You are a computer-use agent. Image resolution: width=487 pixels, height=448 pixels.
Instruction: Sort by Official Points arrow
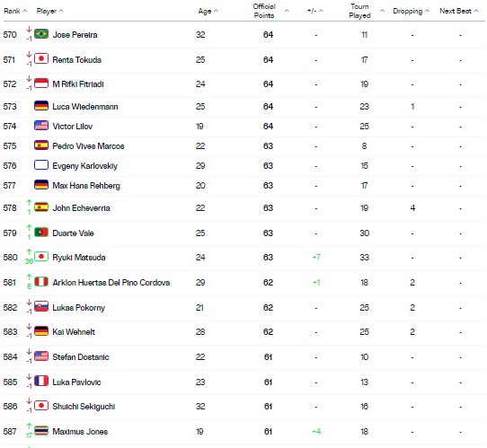click(x=287, y=11)
